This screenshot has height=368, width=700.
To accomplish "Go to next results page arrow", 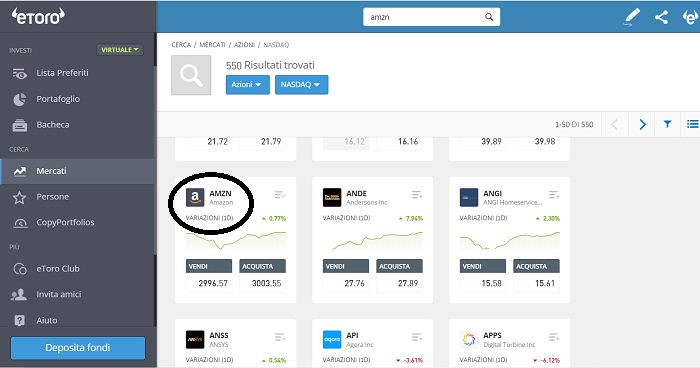I will (x=642, y=124).
